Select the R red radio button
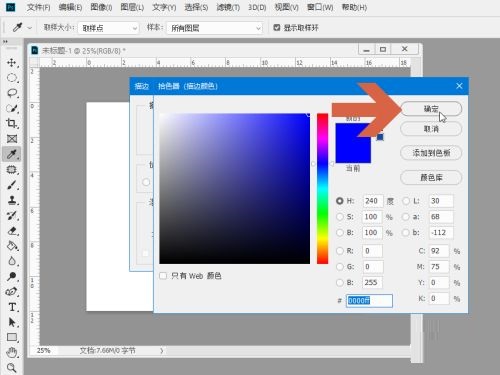The height and width of the screenshot is (375, 500). coord(340,251)
